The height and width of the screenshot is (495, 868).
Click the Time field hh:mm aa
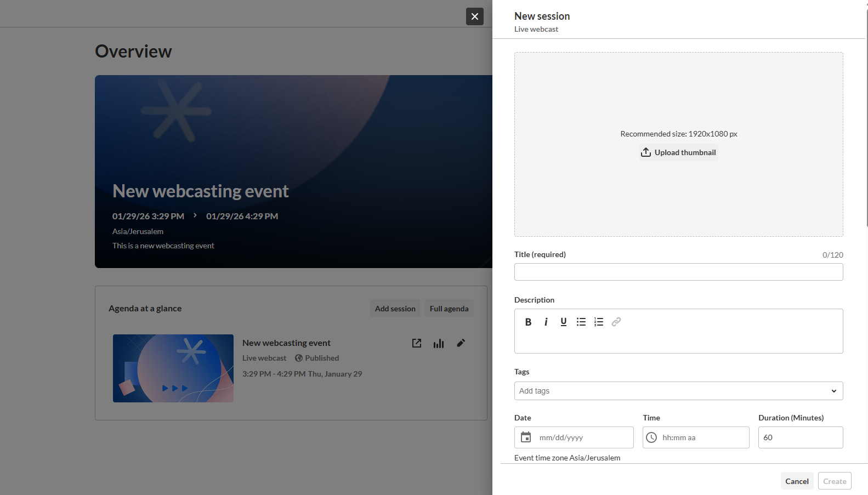[x=696, y=437]
